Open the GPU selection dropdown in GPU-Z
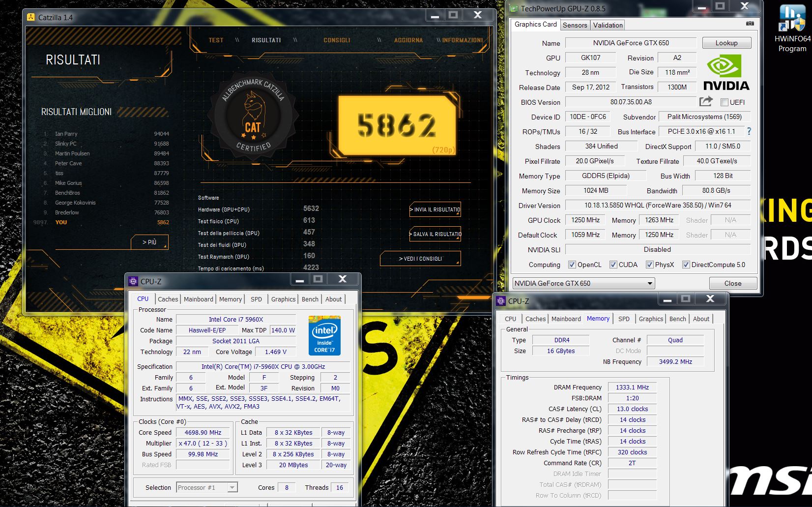 [x=583, y=283]
